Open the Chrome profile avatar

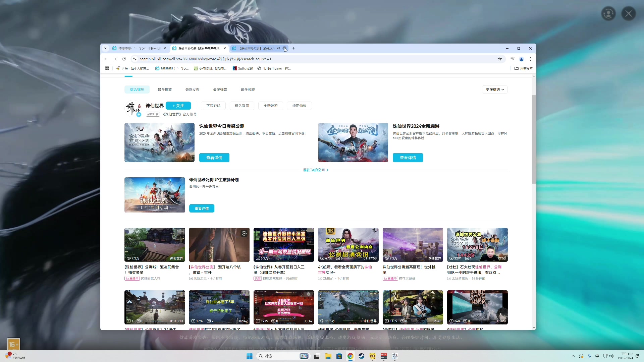[521, 59]
